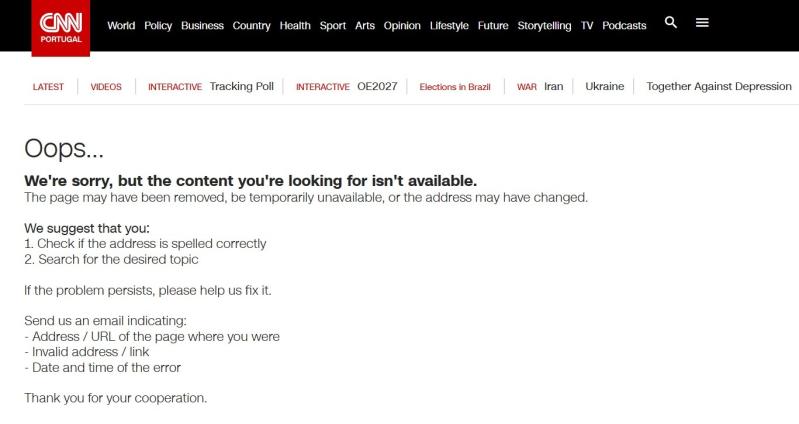Go to the World section
799x424 pixels.
121,25
